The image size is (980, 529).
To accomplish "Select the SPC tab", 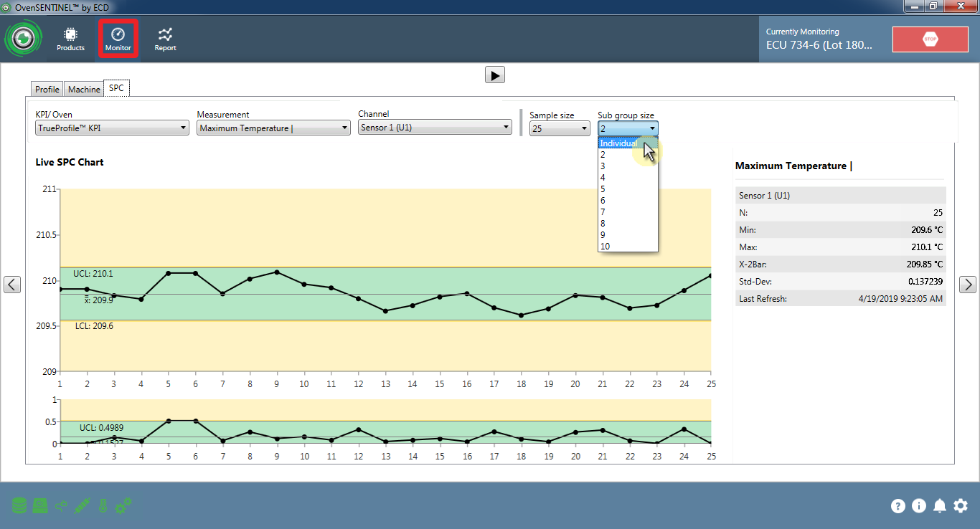I will 116,88.
